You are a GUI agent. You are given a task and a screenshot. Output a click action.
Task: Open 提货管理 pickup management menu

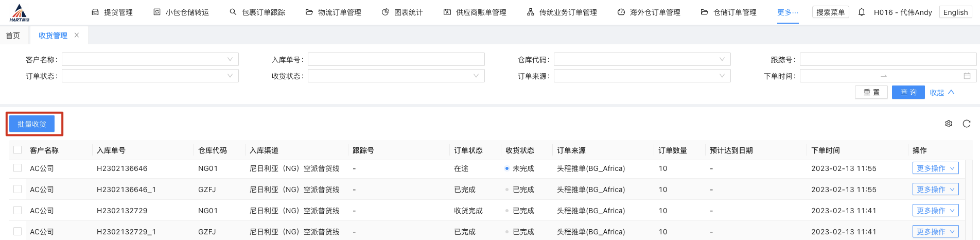(x=112, y=12)
